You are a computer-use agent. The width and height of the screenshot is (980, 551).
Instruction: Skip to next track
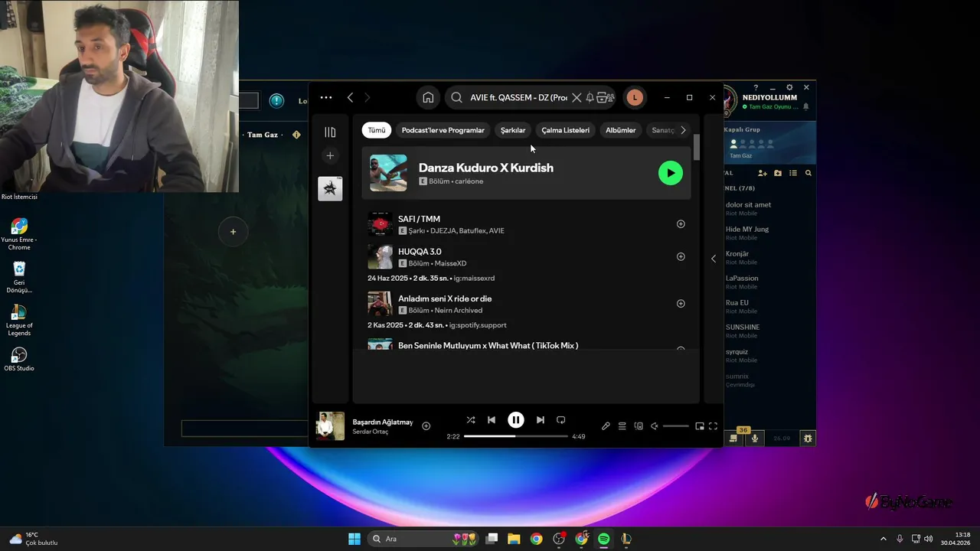pos(541,420)
